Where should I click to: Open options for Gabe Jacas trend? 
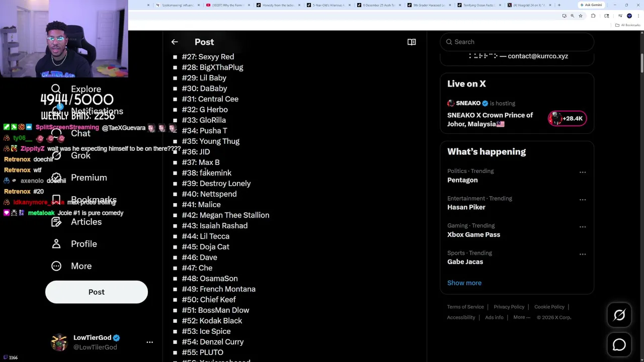[583, 254]
